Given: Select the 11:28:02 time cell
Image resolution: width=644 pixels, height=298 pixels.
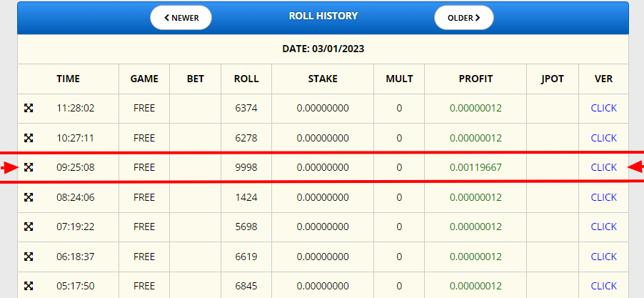Looking at the screenshot, I should (76, 108).
